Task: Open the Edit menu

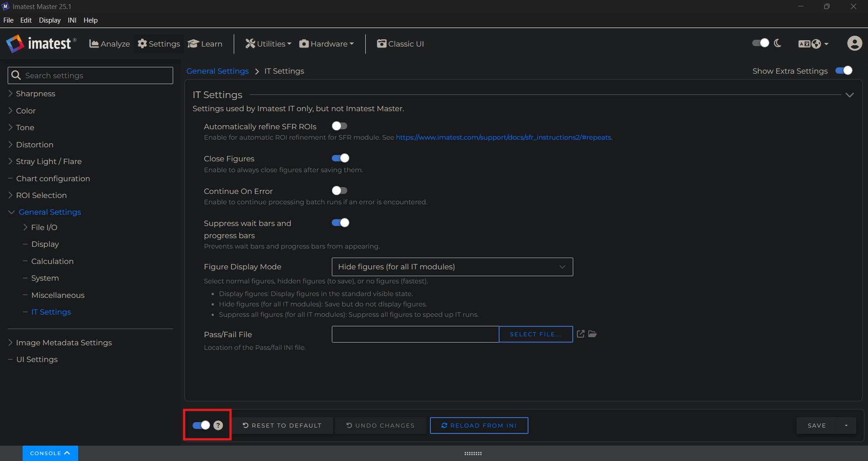Action: point(26,20)
